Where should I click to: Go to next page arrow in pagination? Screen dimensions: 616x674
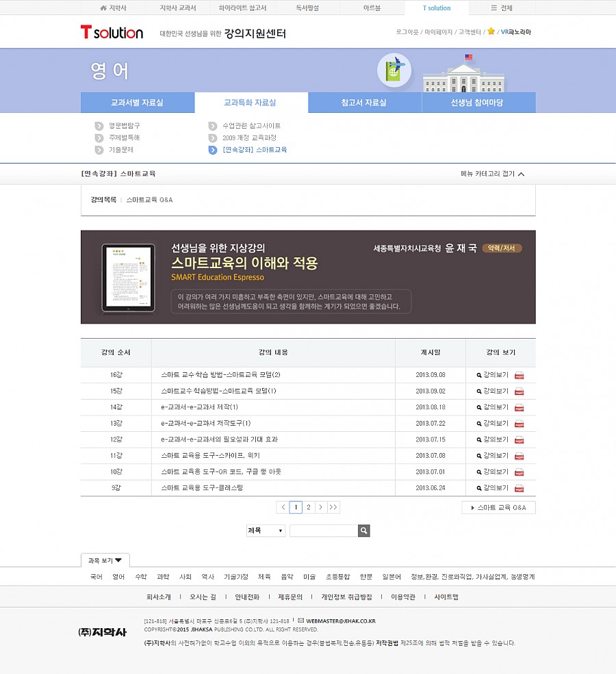point(320,507)
